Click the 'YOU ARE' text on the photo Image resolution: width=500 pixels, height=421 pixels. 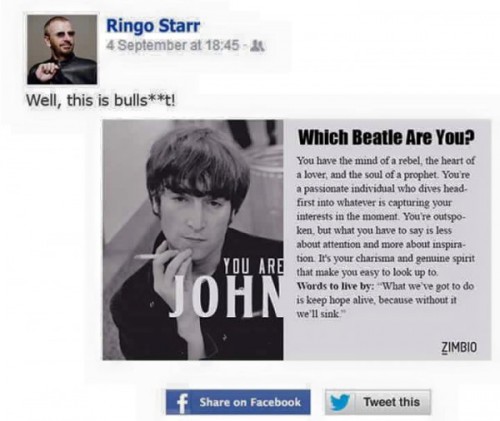[253, 267]
